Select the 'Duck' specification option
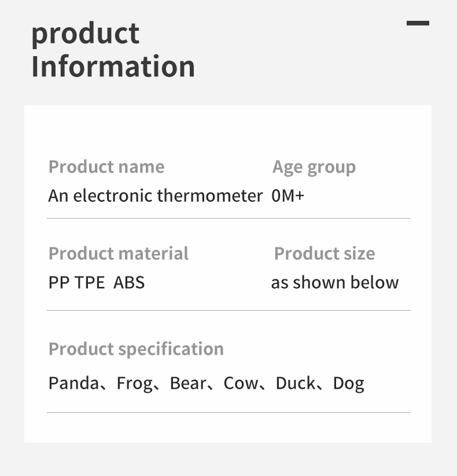The height and width of the screenshot is (476, 457). [296, 383]
